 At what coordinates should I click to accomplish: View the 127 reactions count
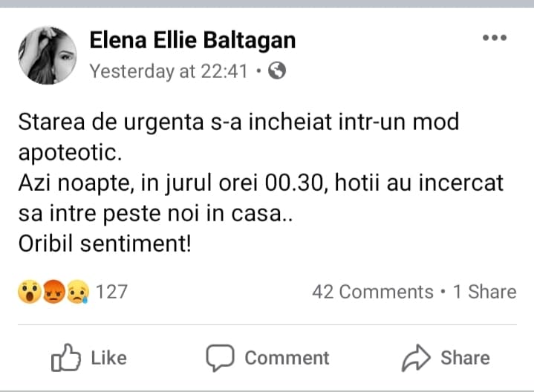pyautogui.click(x=111, y=292)
